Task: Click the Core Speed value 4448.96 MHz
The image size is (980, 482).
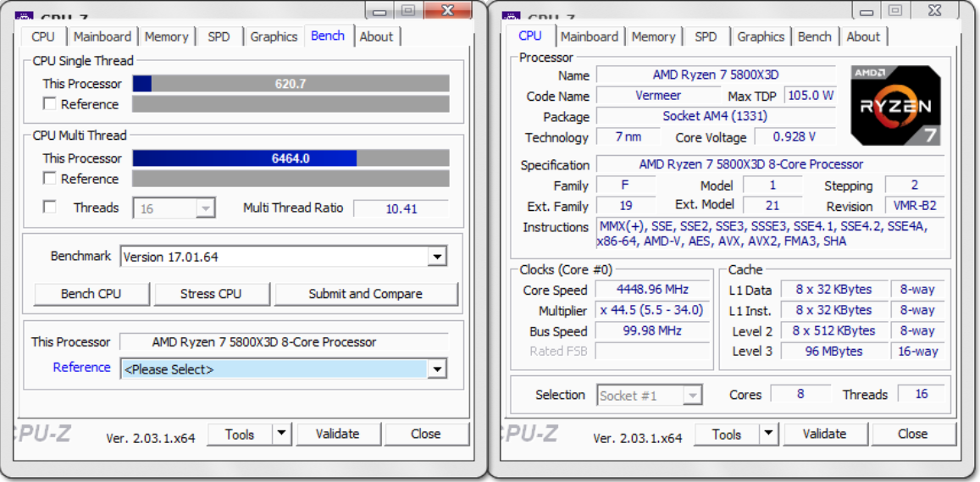Action: 652,290
